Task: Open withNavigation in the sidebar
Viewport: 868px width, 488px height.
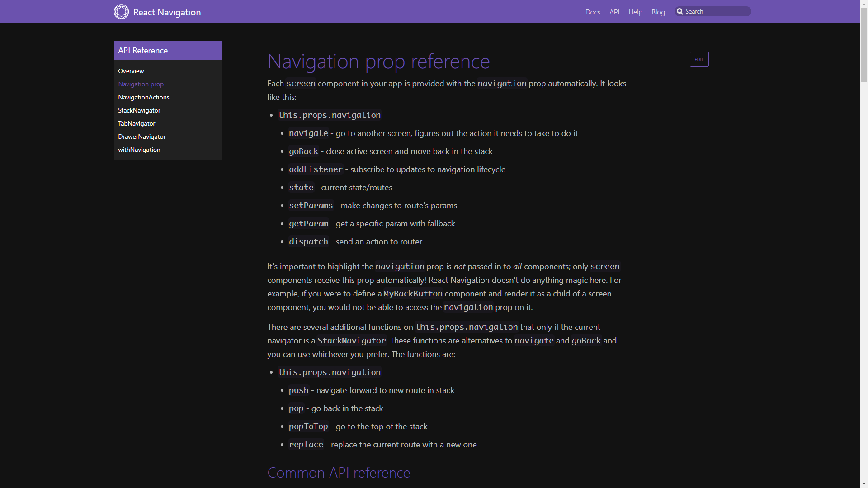Action: pos(139,150)
